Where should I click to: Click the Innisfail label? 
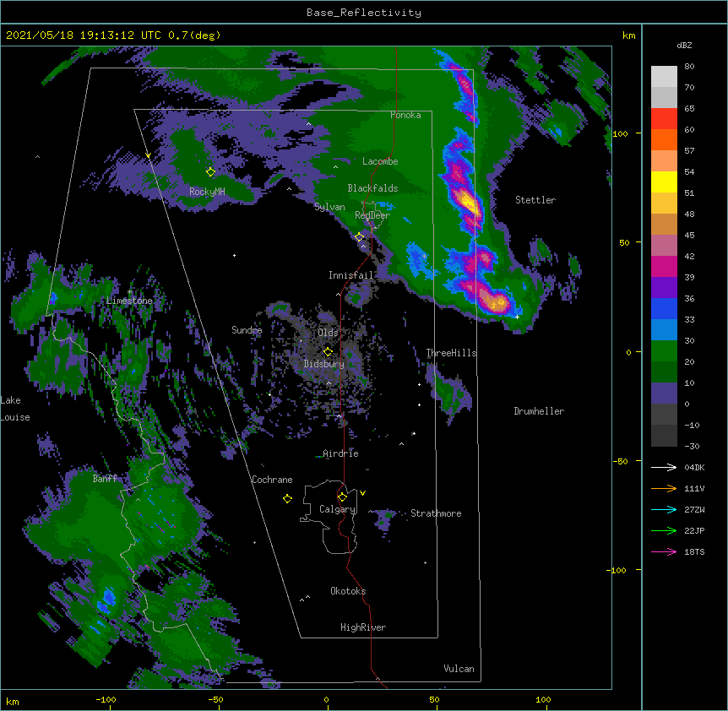350,275
